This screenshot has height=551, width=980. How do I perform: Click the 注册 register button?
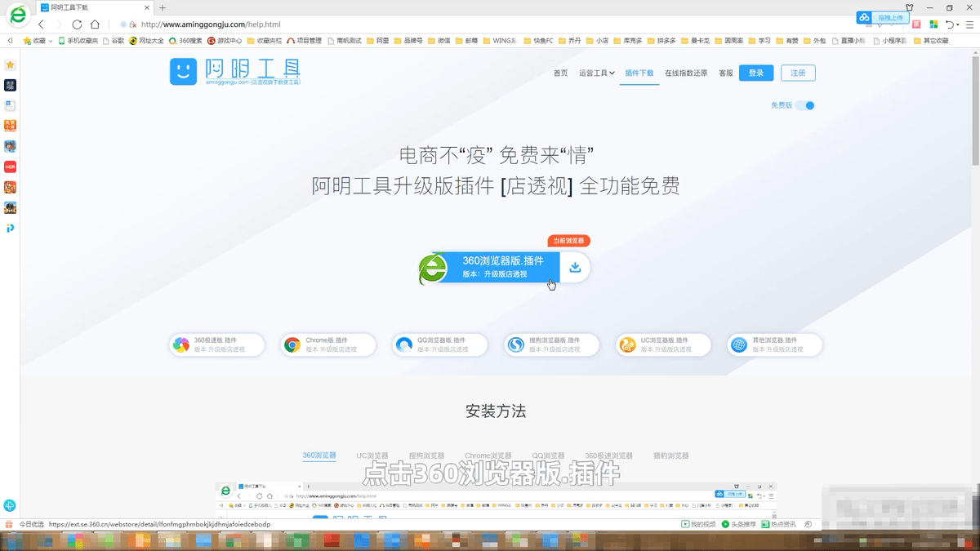pos(798,73)
